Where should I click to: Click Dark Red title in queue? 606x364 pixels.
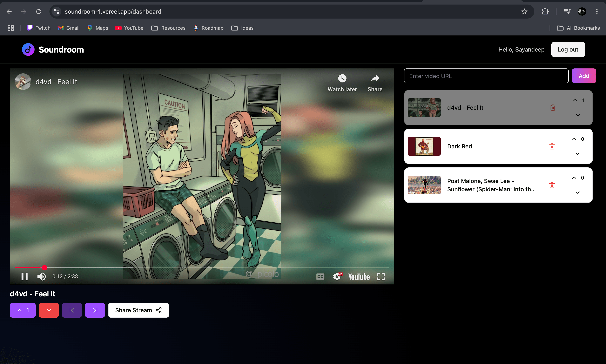[460, 146]
